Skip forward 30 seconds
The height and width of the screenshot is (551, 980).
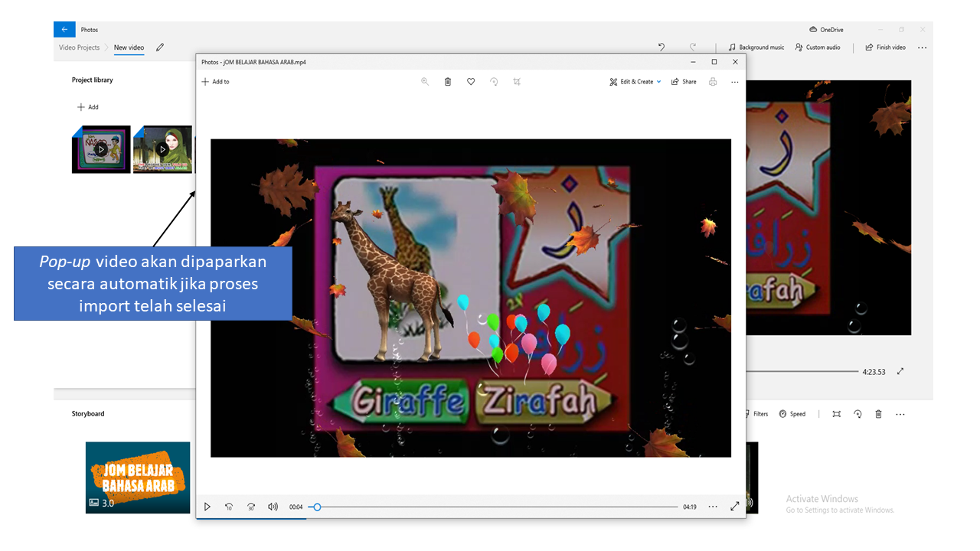pos(251,507)
